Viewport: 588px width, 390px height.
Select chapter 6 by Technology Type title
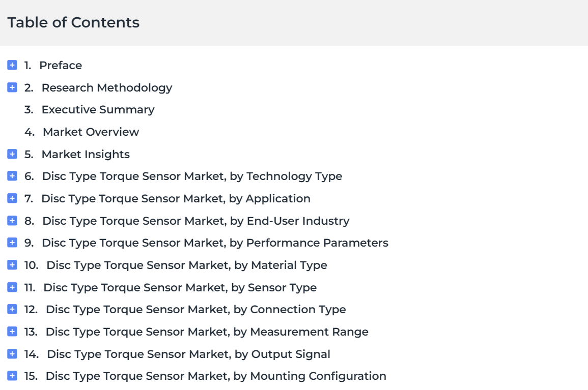click(192, 176)
